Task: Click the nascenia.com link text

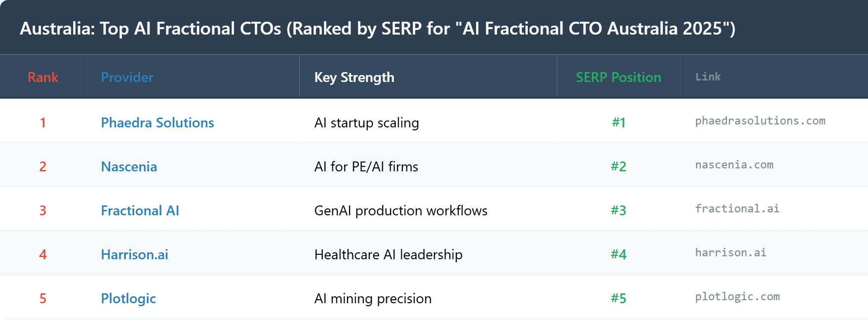Action: [x=734, y=165]
